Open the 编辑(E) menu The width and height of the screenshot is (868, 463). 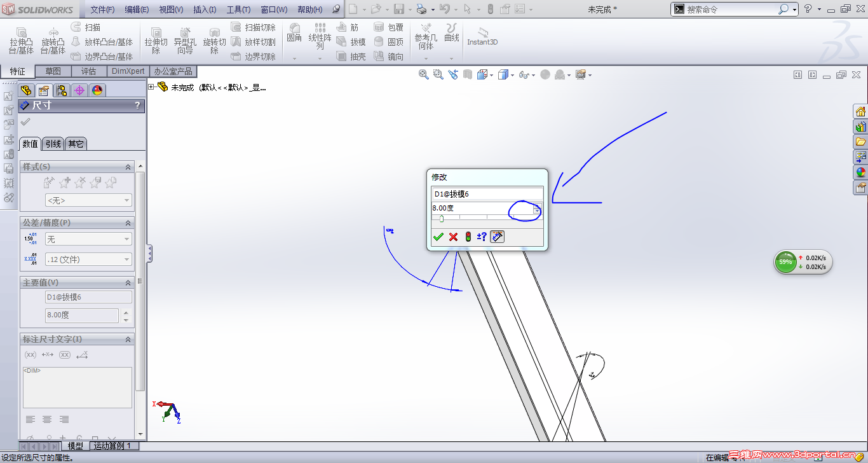point(137,10)
